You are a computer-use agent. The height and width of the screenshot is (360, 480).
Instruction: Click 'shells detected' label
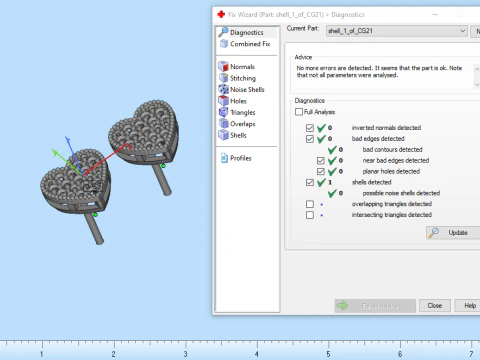tap(371, 182)
